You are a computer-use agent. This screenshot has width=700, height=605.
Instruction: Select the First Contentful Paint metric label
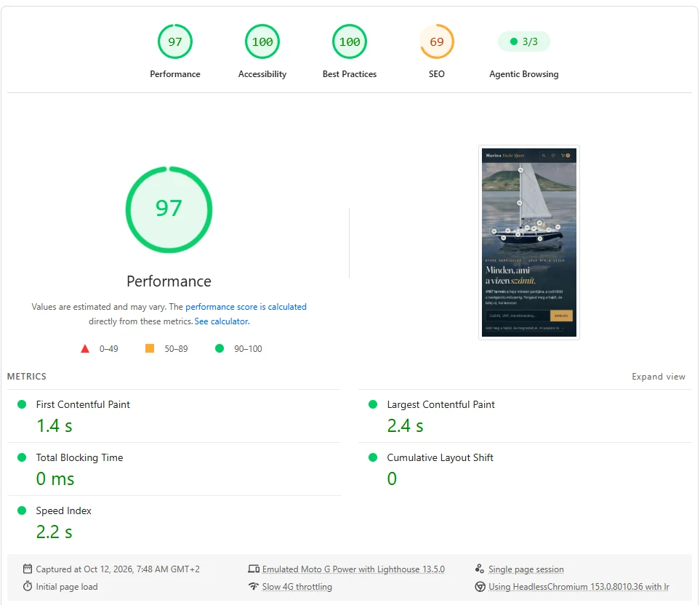(83, 404)
